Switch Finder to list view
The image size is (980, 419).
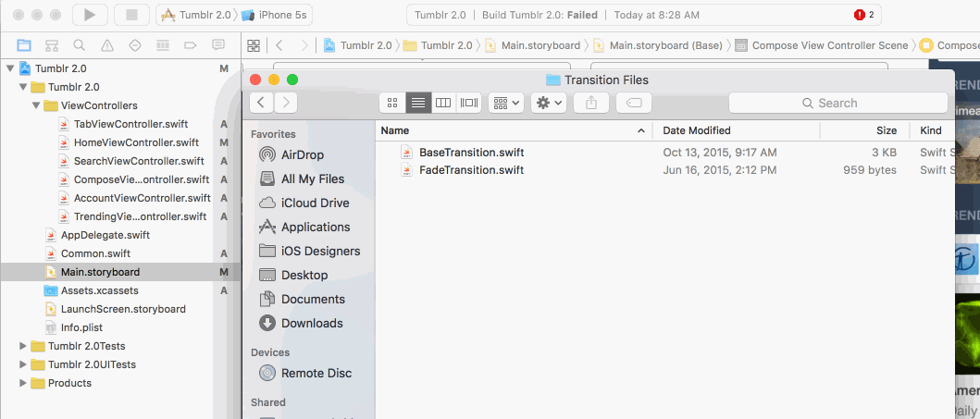(418, 103)
